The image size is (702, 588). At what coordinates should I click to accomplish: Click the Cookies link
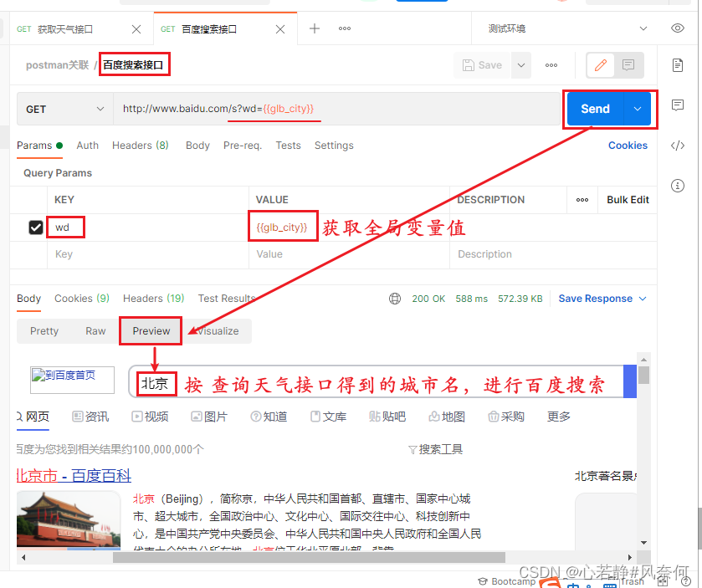pos(628,146)
